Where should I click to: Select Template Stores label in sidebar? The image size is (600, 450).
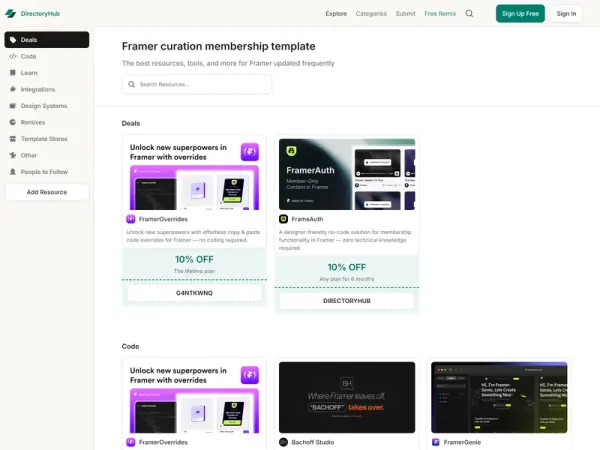[44, 139]
